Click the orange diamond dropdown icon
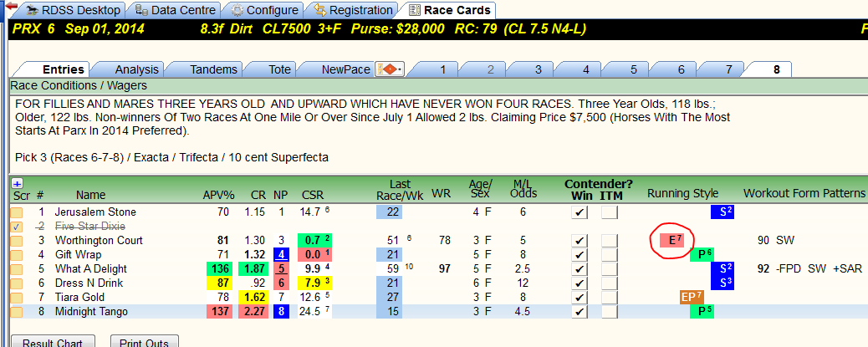The image size is (868, 347). click(390, 69)
